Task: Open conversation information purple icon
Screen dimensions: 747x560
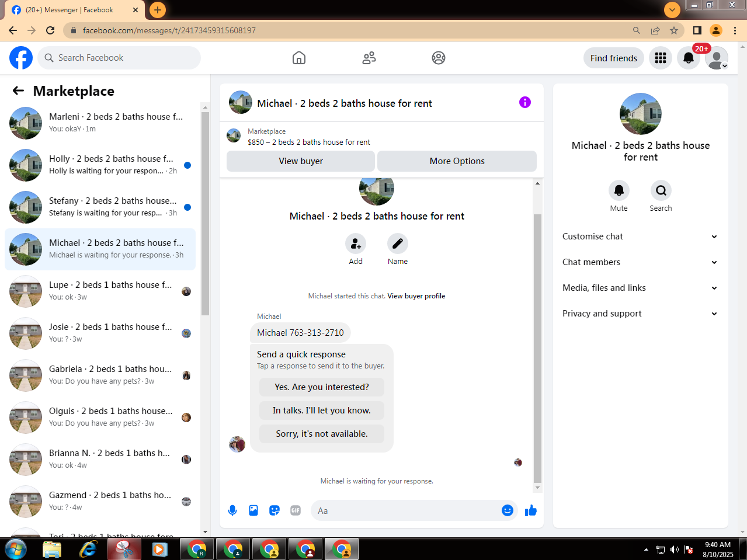Action: pos(525,102)
